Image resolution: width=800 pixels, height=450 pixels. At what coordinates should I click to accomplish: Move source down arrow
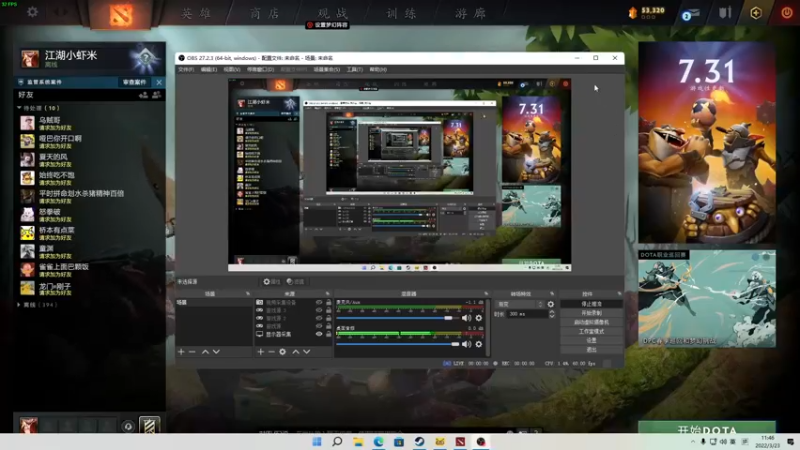pyautogui.click(x=307, y=352)
